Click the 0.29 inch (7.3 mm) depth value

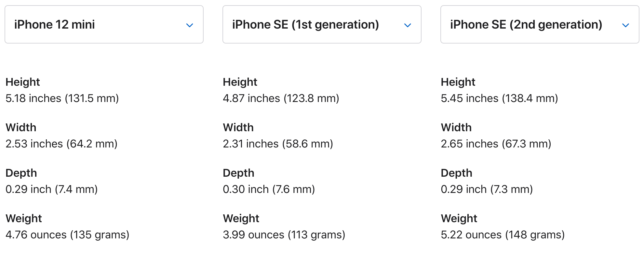pos(487,189)
